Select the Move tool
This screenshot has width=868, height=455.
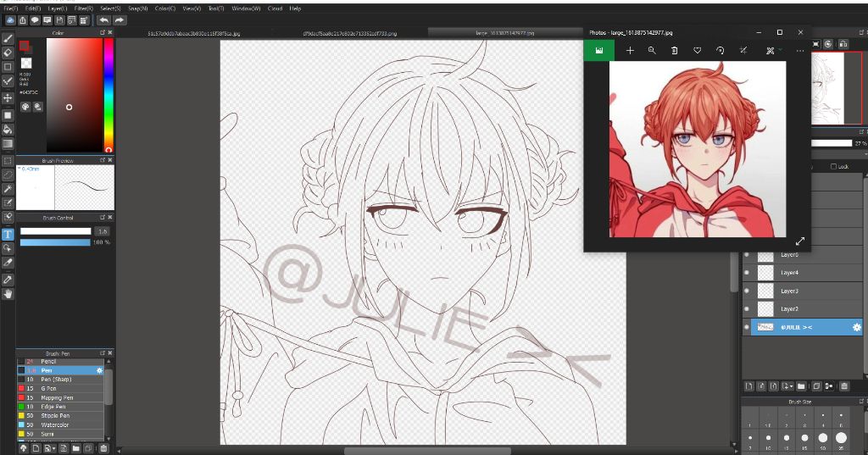point(8,98)
